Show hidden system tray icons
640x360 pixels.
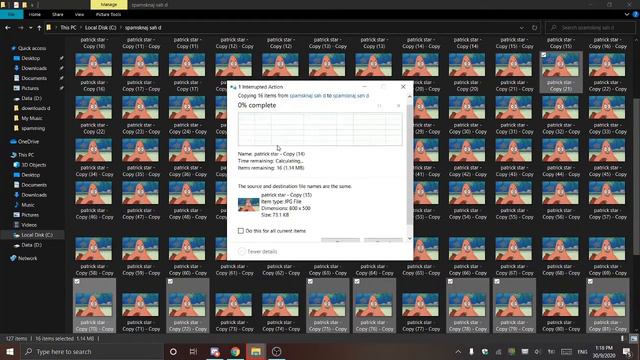click(x=458, y=351)
